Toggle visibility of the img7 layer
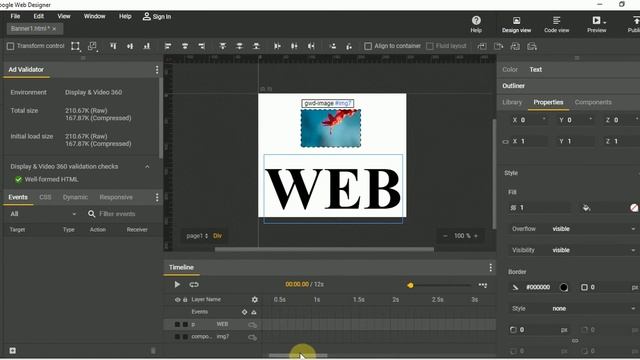 tap(177, 337)
